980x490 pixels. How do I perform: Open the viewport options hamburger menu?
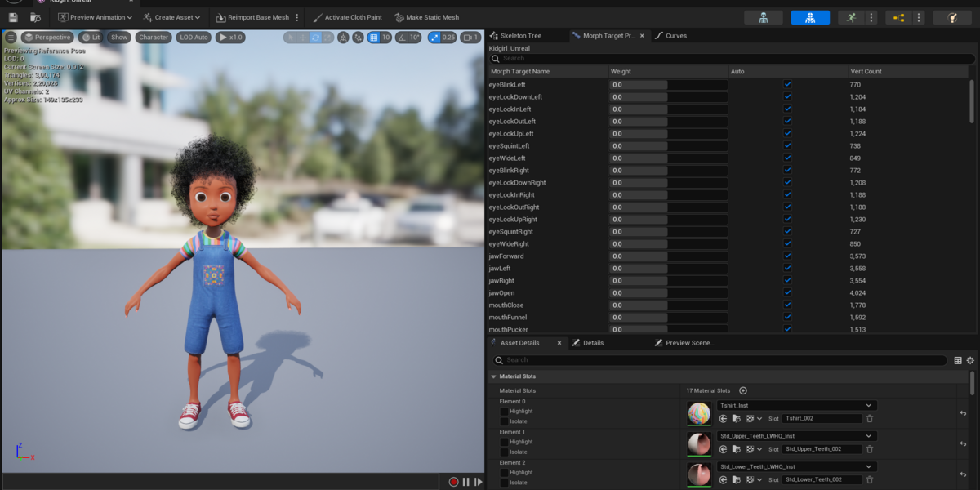(11, 38)
